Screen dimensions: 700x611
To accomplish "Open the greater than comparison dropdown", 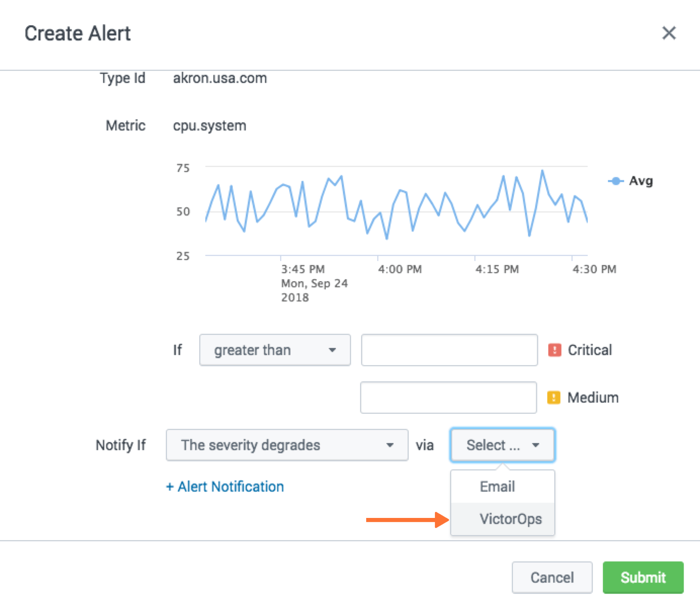I will pos(275,350).
